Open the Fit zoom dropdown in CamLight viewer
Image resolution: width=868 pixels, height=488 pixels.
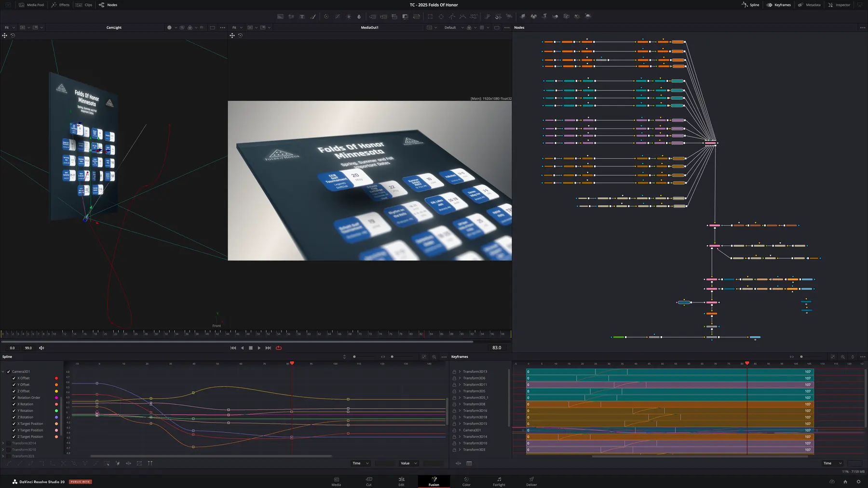10,27
